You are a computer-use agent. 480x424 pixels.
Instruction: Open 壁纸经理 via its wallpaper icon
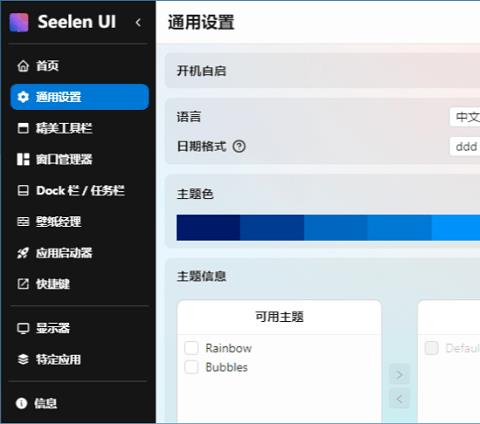(23, 221)
